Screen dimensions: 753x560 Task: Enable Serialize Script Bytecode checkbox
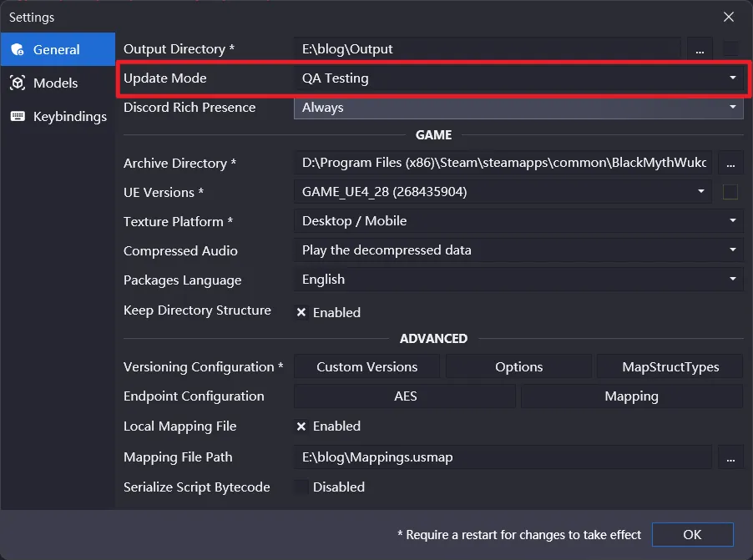(x=301, y=487)
